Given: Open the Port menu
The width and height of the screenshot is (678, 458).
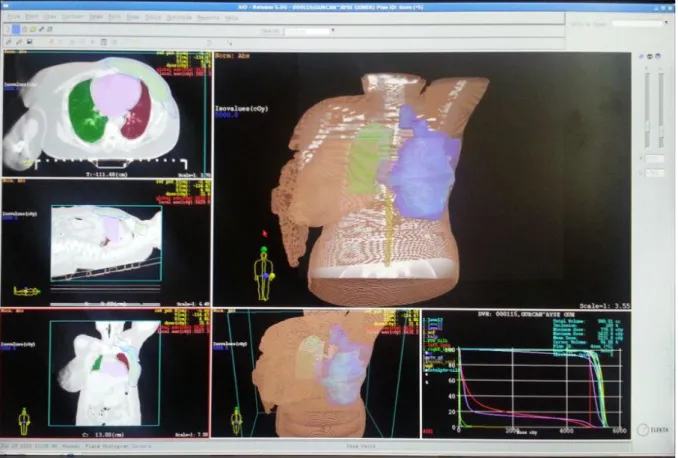Looking at the screenshot, I should [x=114, y=17].
